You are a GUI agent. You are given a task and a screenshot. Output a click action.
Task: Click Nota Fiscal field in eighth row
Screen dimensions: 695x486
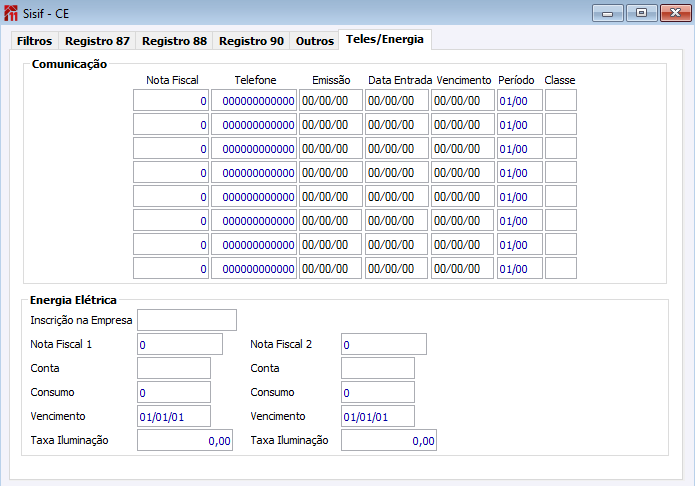[171, 268]
